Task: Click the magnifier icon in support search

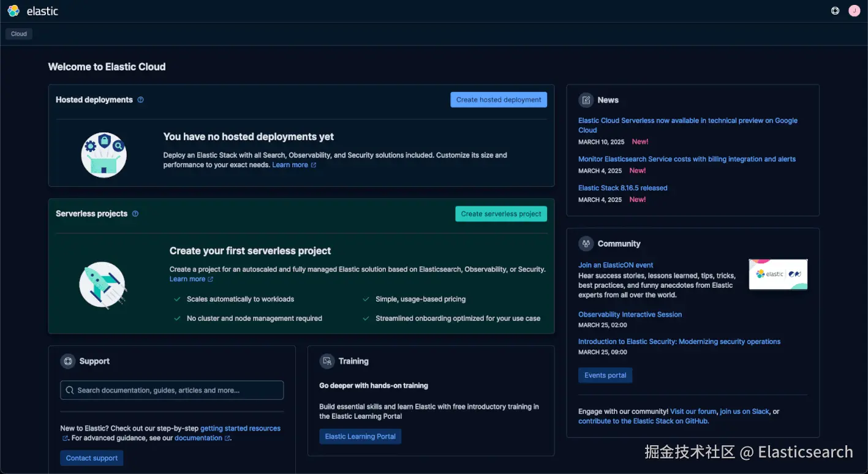Action: (x=70, y=390)
